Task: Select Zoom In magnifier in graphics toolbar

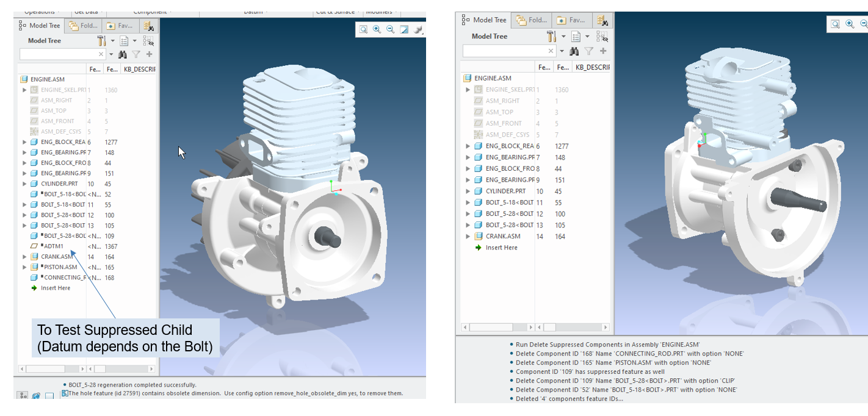Action: point(376,29)
